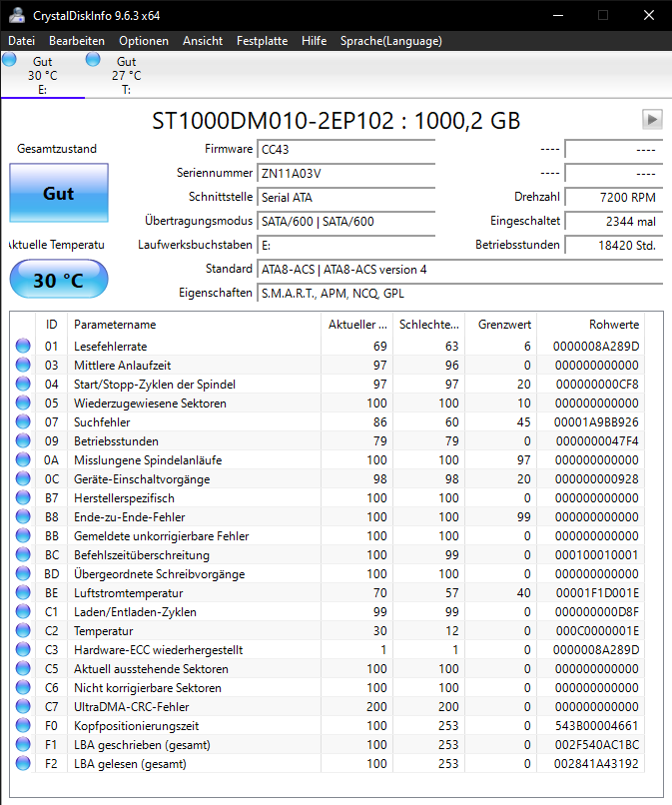Click the status orb for Luftstromtemperatur
The height and width of the screenshot is (805, 672).
point(23,592)
